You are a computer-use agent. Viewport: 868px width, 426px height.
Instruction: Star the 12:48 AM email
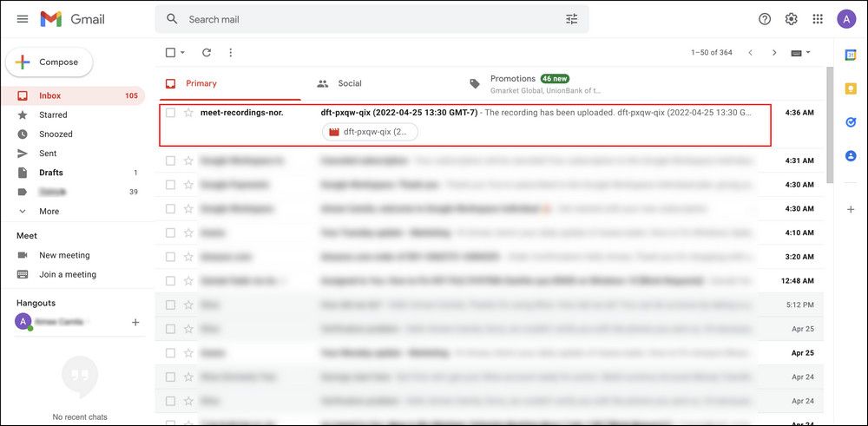coord(188,280)
